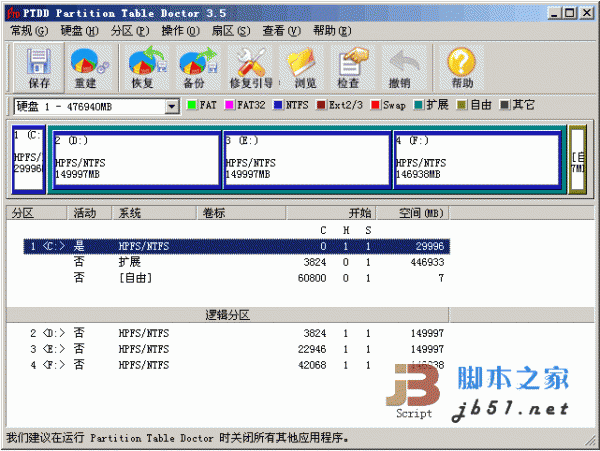Click the dark gray 其它 legend swatch

tap(504, 105)
